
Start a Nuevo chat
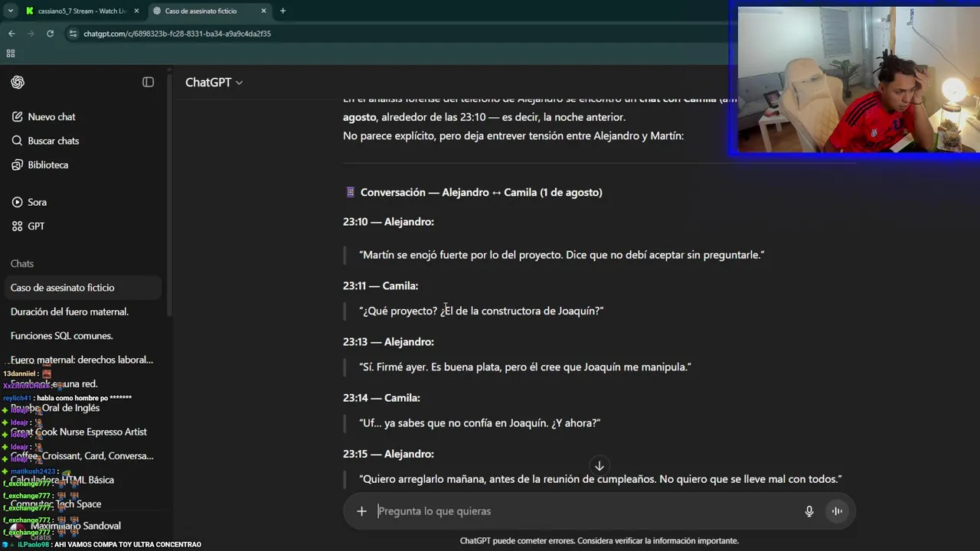click(51, 117)
